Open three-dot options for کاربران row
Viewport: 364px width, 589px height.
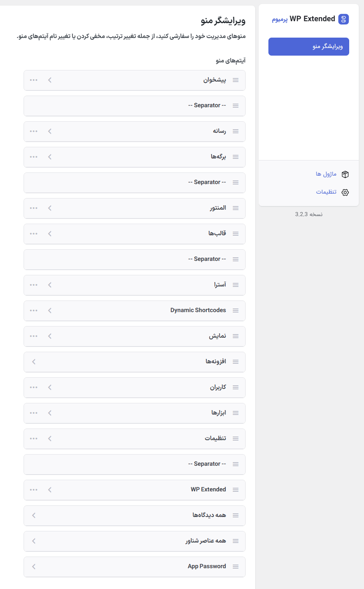(34, 388)
